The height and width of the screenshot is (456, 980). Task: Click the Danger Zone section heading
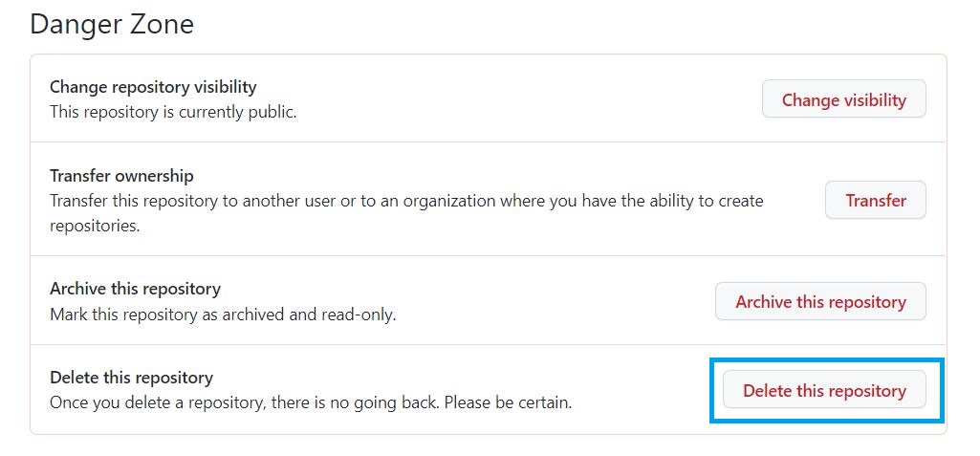112,25
